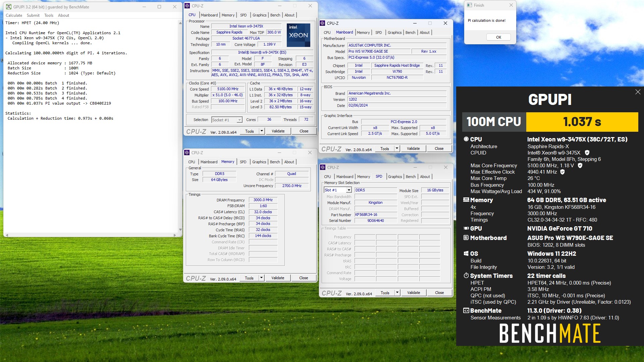644x362 pixels.
Task: Click the Part Number KF568R34-16 field
Action: (x=376, y=215)
